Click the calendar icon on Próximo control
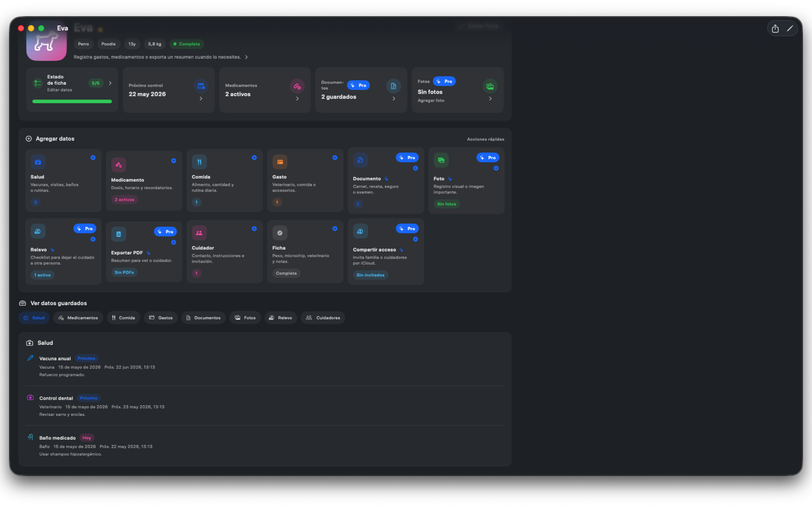Screen dimensions: 812x508 point(201,86)
